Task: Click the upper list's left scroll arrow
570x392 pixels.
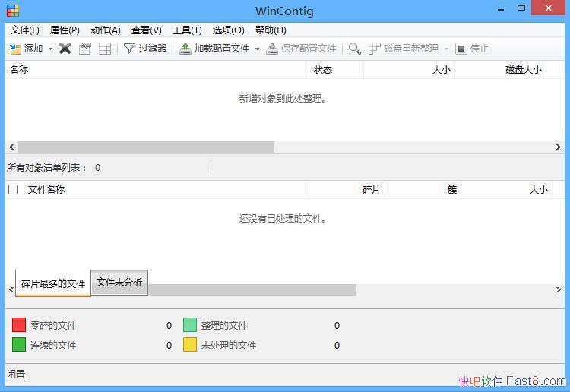Action: pos(11,147)
